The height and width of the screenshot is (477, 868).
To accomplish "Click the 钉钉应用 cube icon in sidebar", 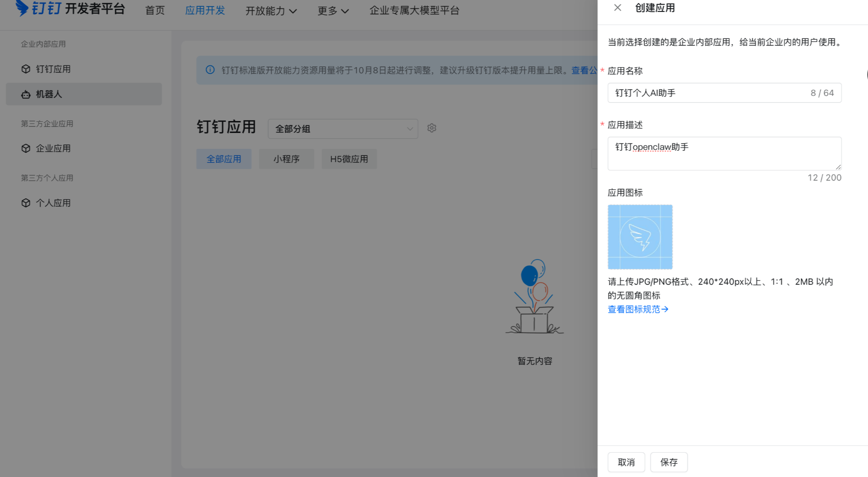I will [26, 69].
